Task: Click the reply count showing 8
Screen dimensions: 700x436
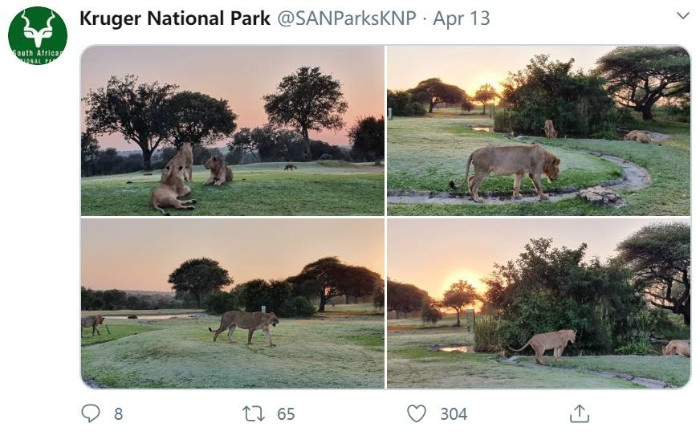Action: tap(118, 414)
